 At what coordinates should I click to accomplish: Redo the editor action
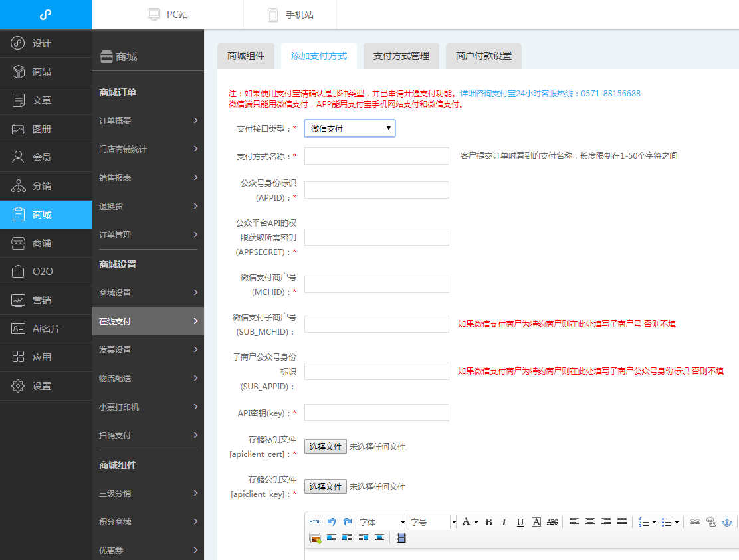click(x=348, y=522)
